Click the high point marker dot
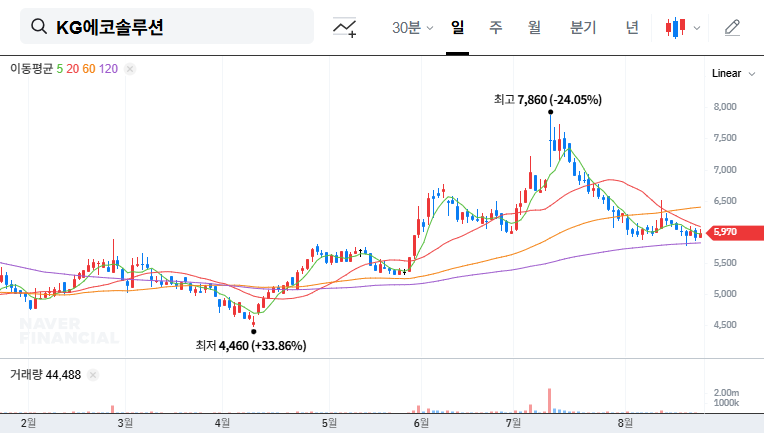Image resolution: width=764 pixels, height=433 pixels. (x=551, y=112)
